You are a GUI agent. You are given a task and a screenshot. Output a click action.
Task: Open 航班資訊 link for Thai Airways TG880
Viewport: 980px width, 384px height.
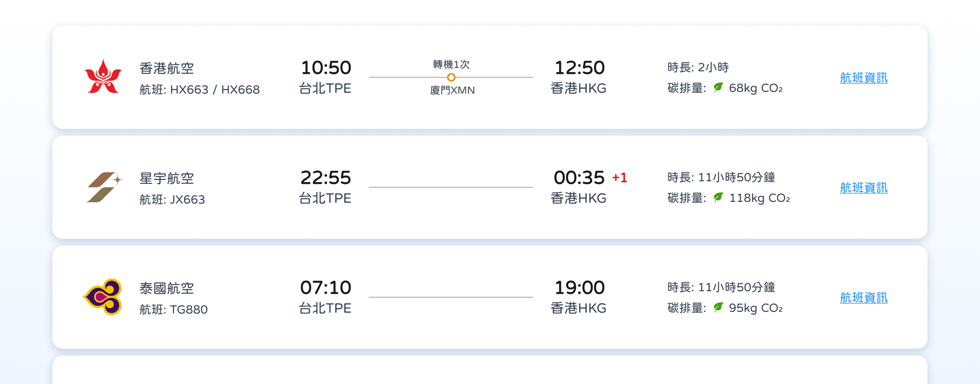(x=864, y=298)
